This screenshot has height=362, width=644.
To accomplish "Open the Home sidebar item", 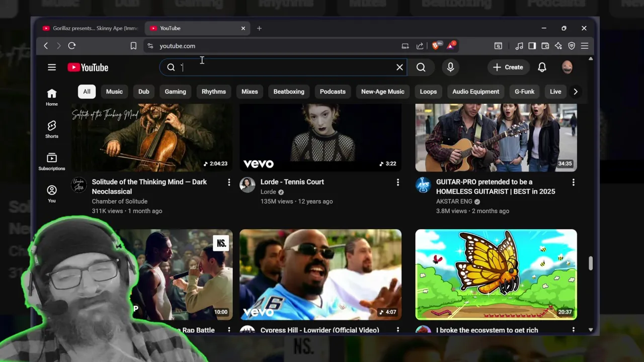I will click(x=52, y=98).
